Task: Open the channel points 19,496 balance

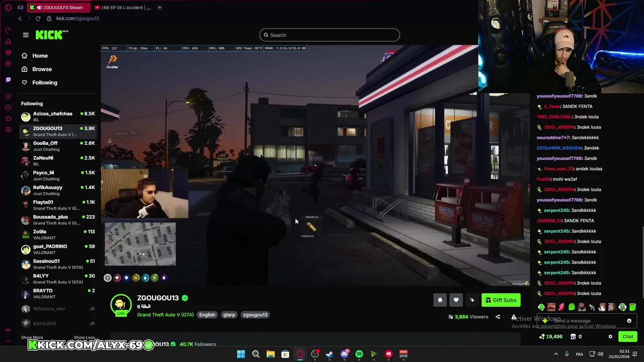Action: [550, 337]
